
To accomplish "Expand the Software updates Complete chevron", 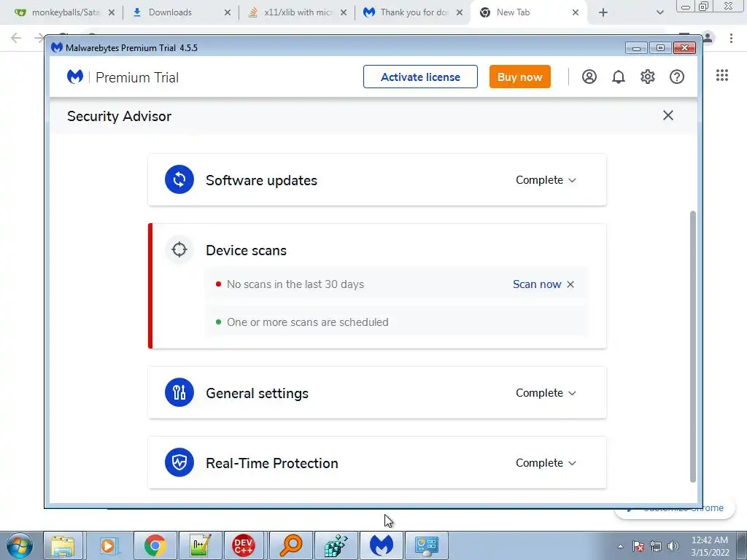I will pyautogui.click(x=572, y=180).
